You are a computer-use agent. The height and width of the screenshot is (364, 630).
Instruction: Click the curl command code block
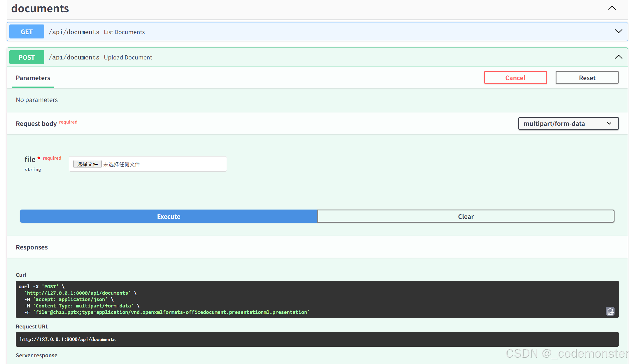pyautogui.click(x=317, y=299)
